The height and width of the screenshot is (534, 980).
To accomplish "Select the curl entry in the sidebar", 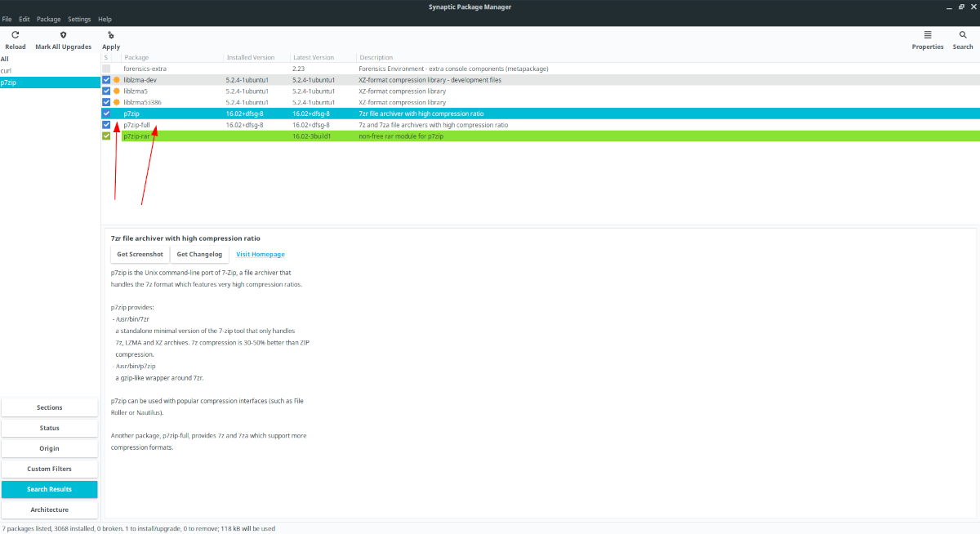I will pos(7,71).
